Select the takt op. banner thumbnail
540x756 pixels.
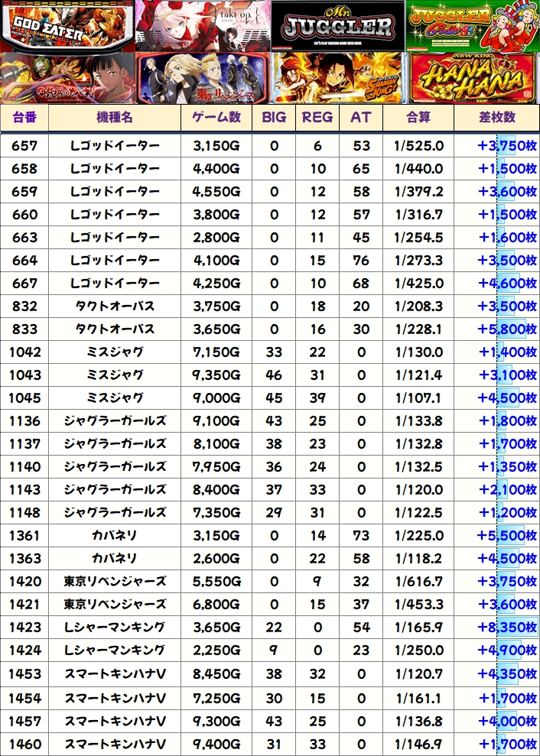click(203, 26)
